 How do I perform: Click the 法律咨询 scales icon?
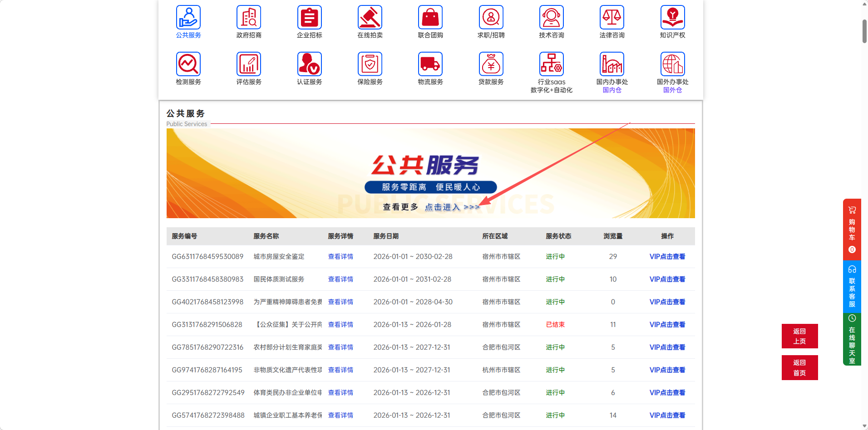tap(612, 18)
